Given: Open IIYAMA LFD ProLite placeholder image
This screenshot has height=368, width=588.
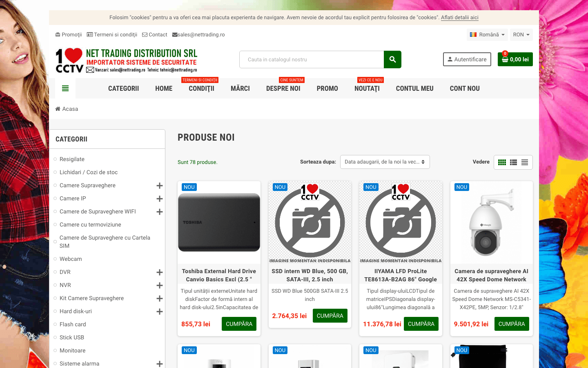Looking at the screenshot, I should pos(401,222).
